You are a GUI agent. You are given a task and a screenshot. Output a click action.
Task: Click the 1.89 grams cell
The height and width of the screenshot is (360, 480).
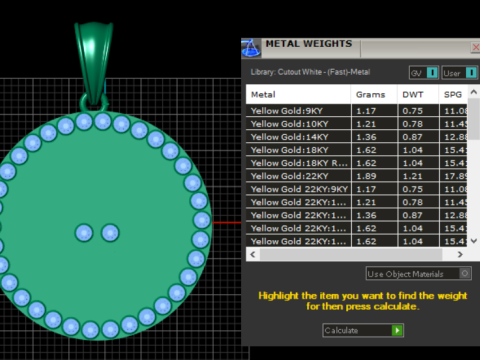point(374,176)
